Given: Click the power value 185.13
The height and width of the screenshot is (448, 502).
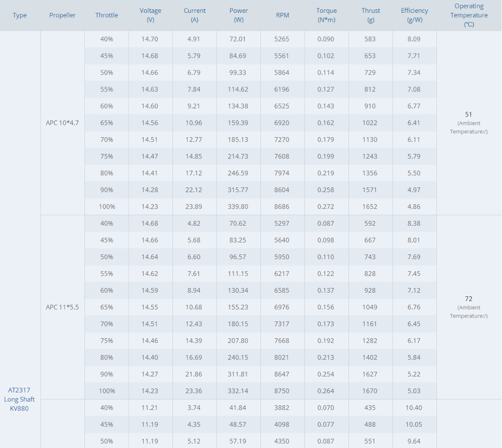Looking at the screenshot, I should 238,139.
